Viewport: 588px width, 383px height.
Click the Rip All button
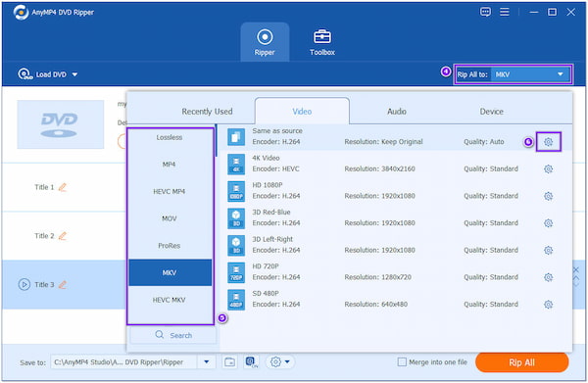[x=521, y=362]
